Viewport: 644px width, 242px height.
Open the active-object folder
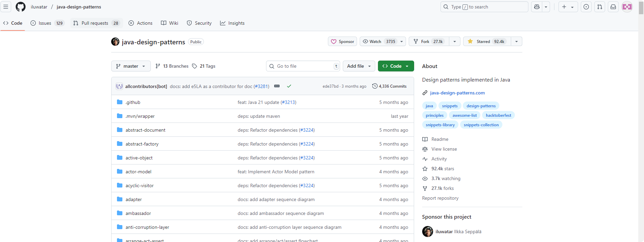139,158
